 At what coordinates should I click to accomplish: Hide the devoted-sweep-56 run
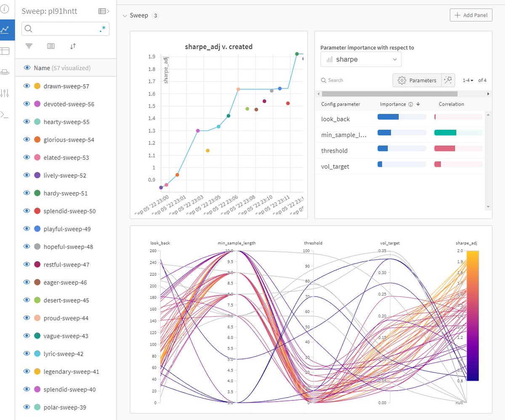click(x=27, y=104)
